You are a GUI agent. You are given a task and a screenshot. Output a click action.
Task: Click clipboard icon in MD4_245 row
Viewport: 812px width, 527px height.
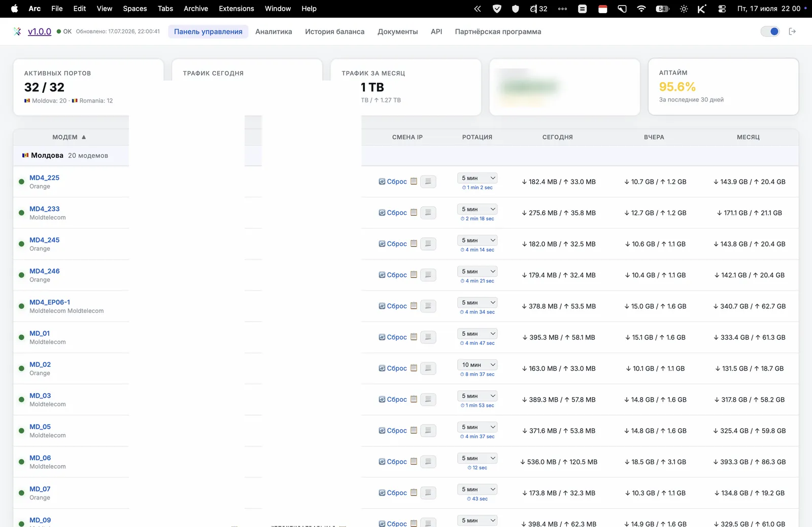click(x=414, y=243)
